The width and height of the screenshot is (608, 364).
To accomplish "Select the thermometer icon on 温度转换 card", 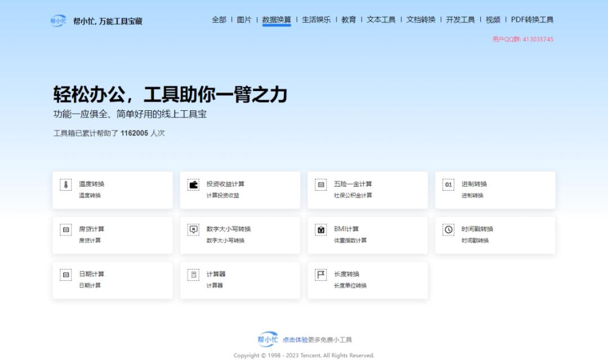I will (x=65, y=184).
